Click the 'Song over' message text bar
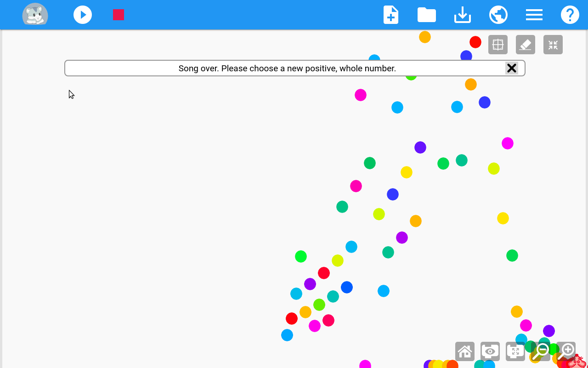 [287, 68]
